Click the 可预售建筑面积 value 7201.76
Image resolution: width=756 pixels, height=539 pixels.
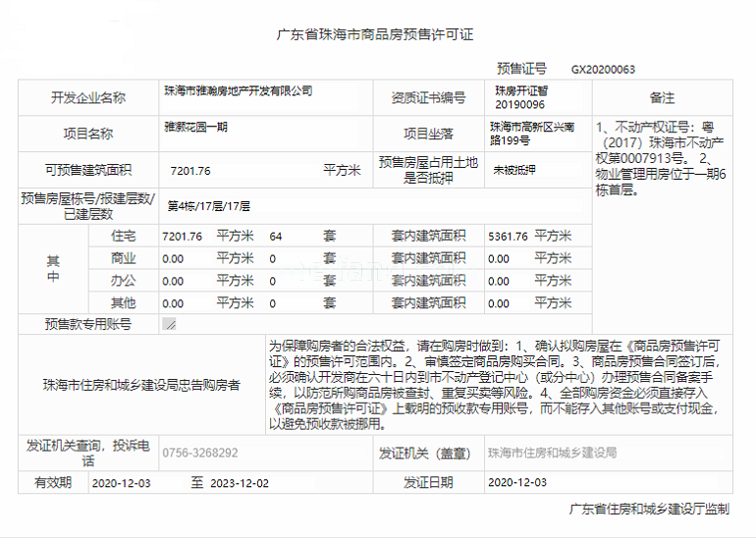(190, 171)
